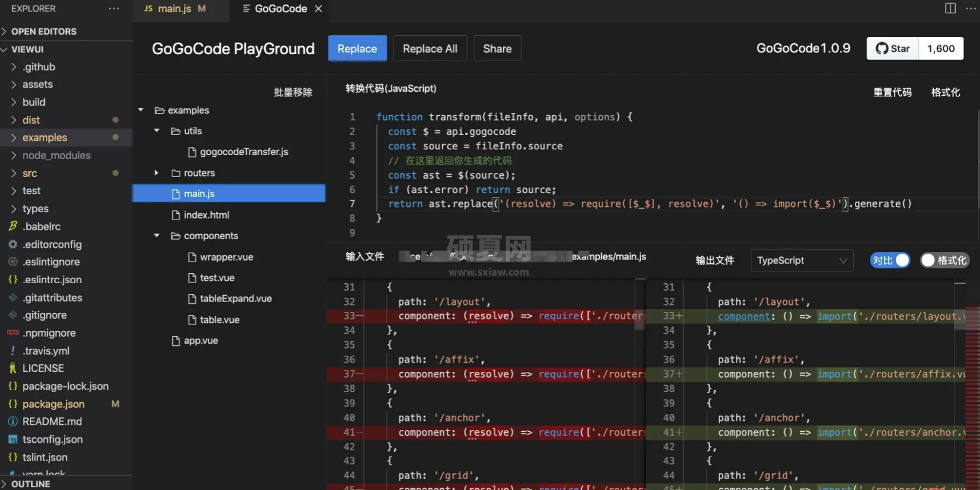Click the .travis.yml file icon
Screen dimensions: 980x490
(x=13, y=350)
